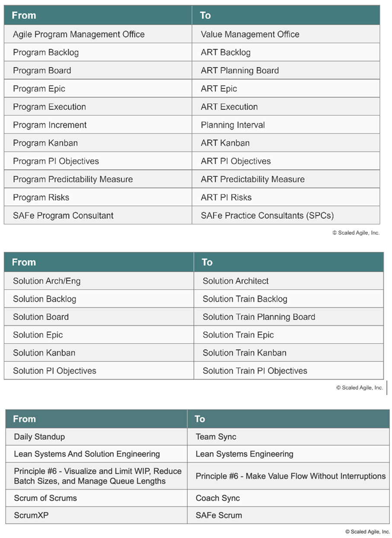This screenshot has width=392, height=538.
Task: Select 'ART Predictability Measure' text
Action: (x=253, y=179)
